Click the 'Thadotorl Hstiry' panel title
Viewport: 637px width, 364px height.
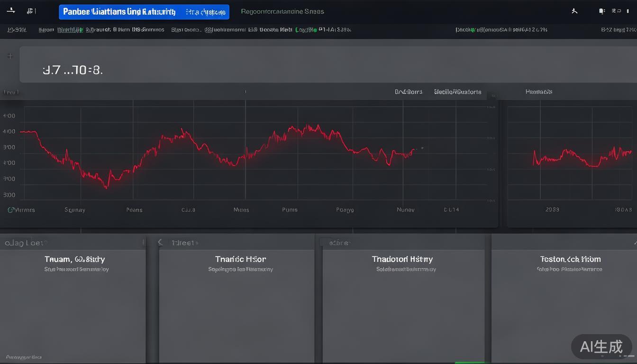(402, 259)
